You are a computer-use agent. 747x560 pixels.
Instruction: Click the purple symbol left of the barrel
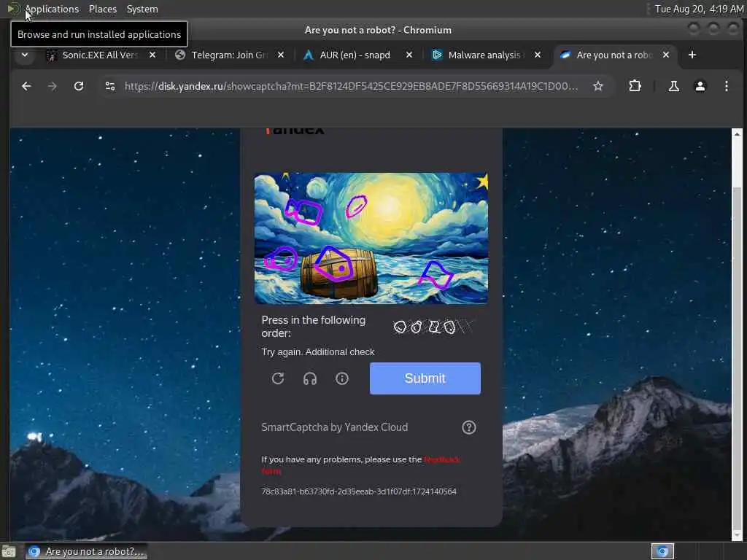click(281, 259)
